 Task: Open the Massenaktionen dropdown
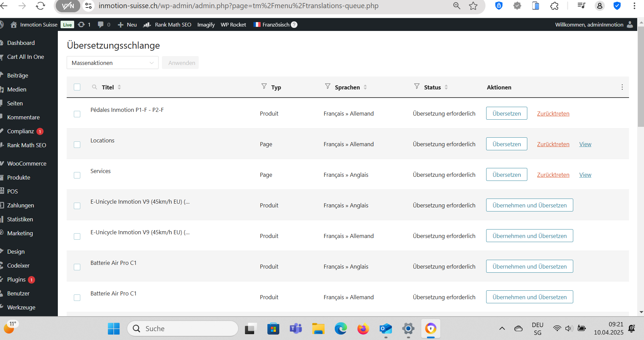click(113, 63)
